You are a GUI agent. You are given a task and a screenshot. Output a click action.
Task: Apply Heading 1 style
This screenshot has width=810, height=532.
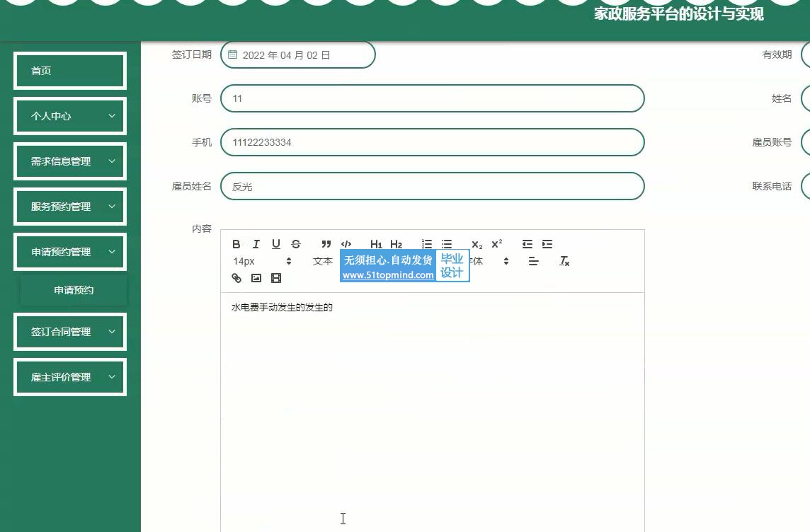pyautogui.click(x=376, y=244)
